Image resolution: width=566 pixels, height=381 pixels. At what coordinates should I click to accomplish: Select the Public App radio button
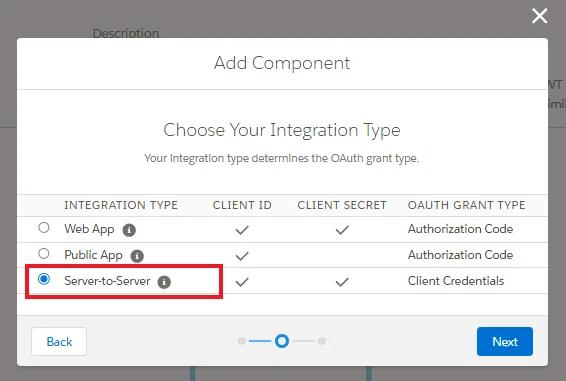click(x=44, y=254)
